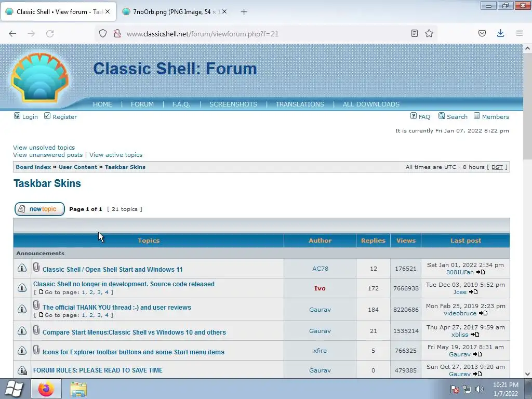Click locked announcement icon for FORUM RULES
The image size is (532, 399).
point(22,370)
